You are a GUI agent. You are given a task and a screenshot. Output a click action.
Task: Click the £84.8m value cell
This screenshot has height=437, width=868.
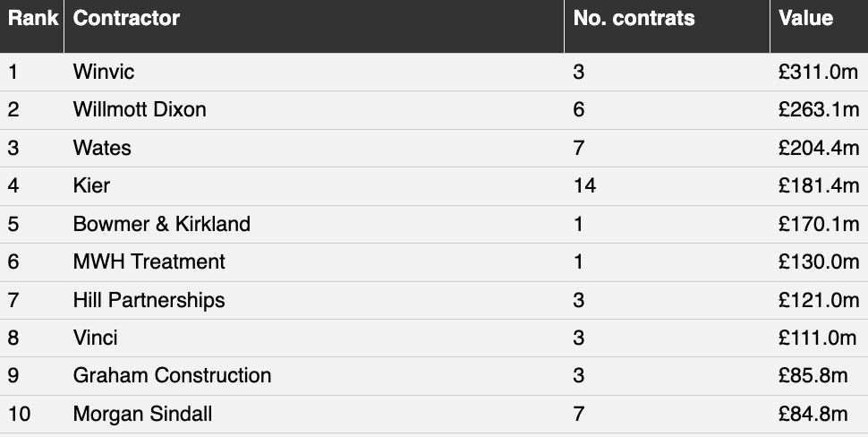pos(813,415)
